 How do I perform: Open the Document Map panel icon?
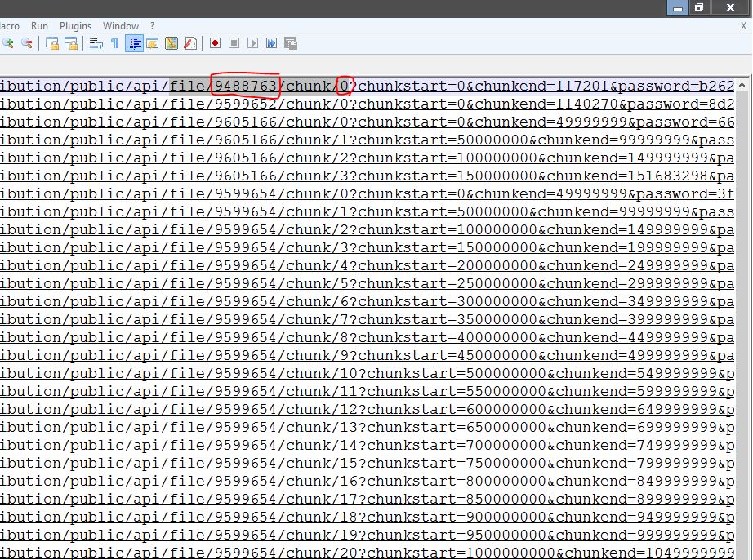click(172, 43)
